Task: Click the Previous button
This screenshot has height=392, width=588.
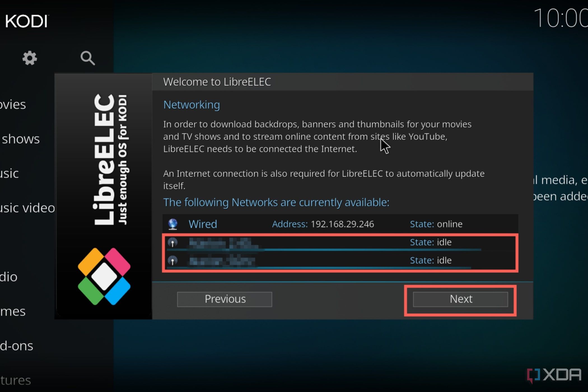Action: [x=225, y=299]
